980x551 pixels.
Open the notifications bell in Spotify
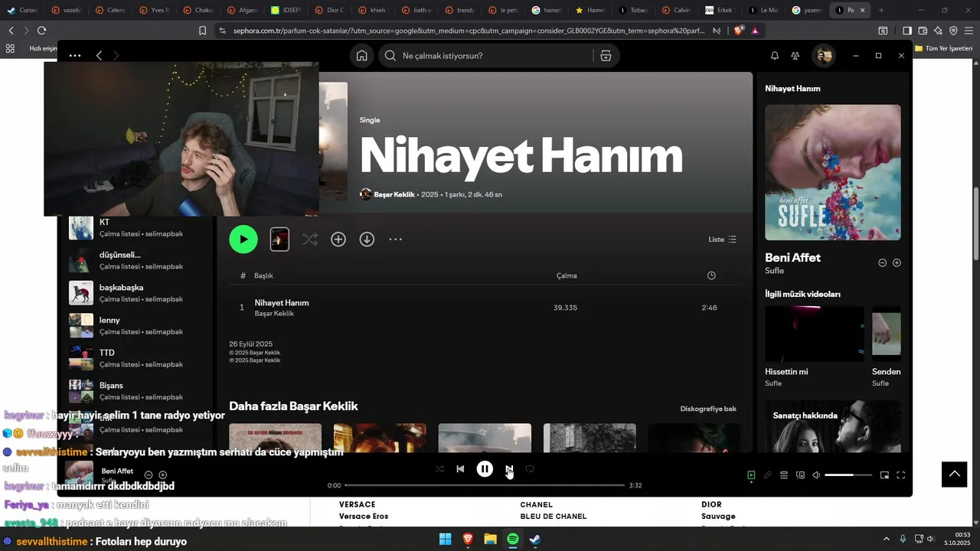point(774,56)
